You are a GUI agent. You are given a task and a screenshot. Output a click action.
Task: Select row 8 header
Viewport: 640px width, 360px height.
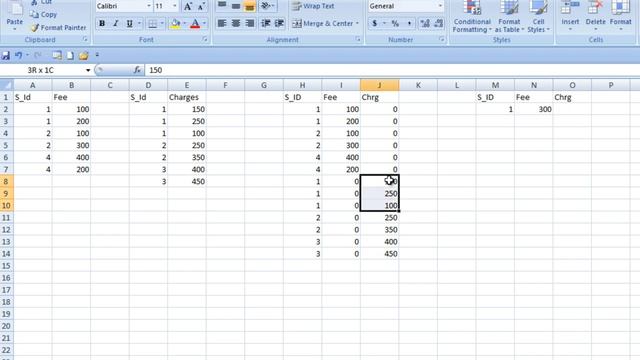7,181
